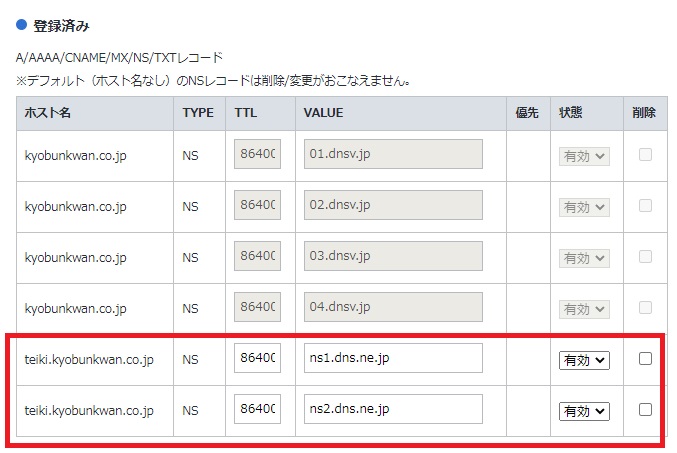This screenshot has width=677, height=453.
Task: Click the 状態 column header
Action: (x=573, y=113)
